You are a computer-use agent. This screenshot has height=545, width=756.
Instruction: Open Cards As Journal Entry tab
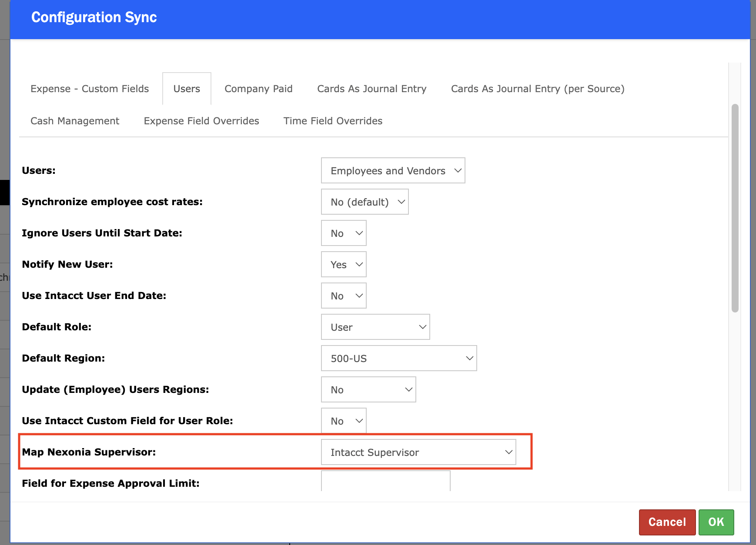(x=371, y=89)
